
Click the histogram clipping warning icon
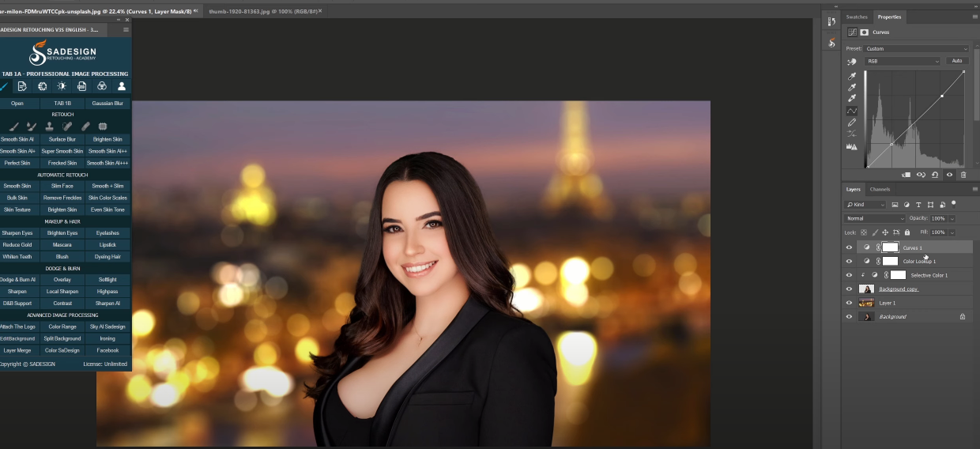click(x=852, y=146)
